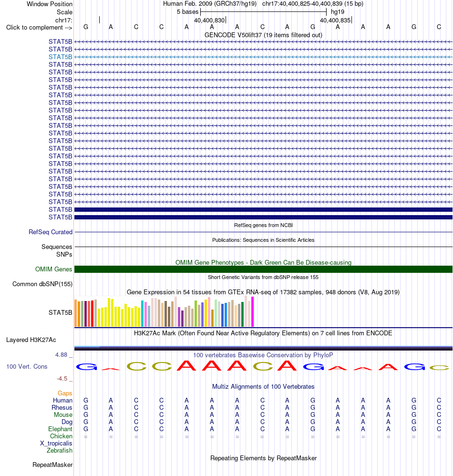The image size is (453, 476).
Task: Open 'GENCODE V50lift37 (19 items filtered out)' track title
Action: tap(263, 35)
